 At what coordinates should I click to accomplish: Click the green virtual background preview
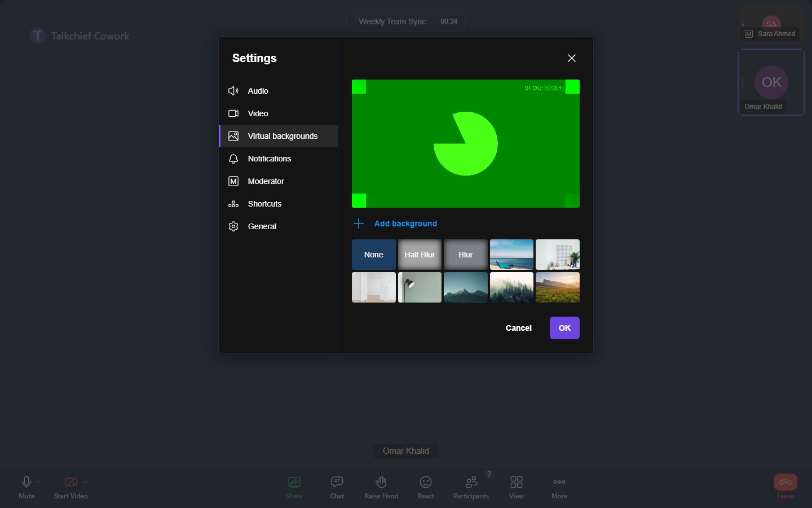click(466, 143)
